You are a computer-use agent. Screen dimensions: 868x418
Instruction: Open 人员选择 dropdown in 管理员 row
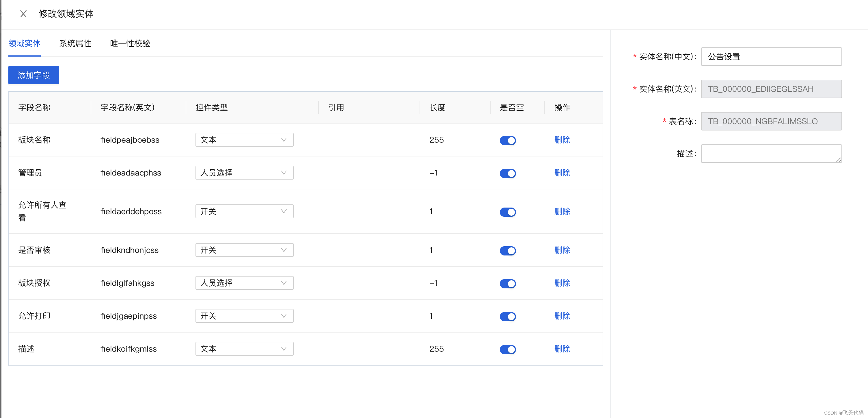[x=244, y=173]
